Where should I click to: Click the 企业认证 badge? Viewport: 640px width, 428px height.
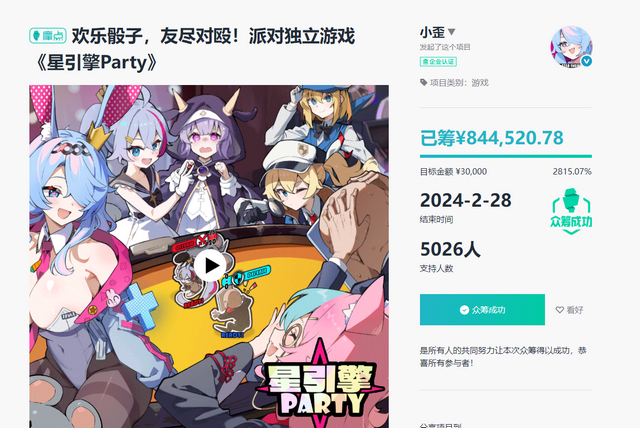[438, 62]
